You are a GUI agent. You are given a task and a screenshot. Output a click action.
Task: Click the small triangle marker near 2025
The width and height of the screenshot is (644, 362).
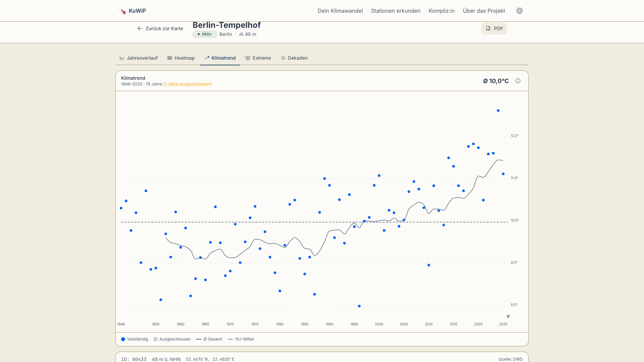508,317
